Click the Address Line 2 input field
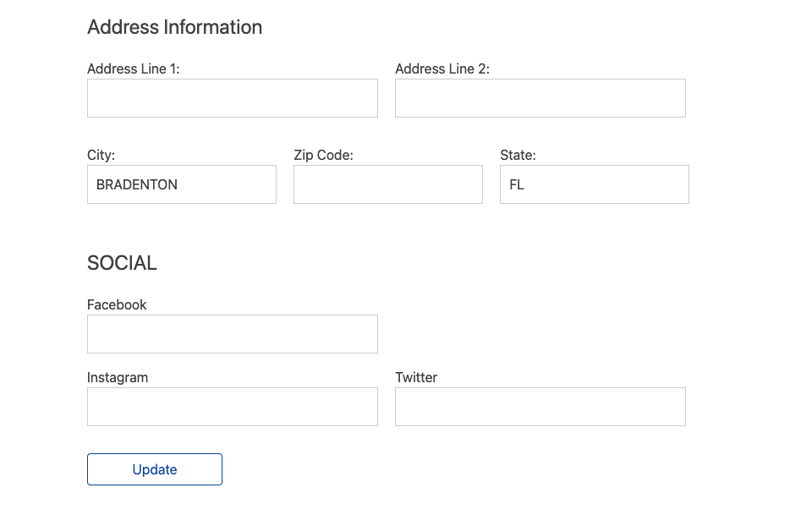This screenshot has height=515, width=812. point(540,97)
